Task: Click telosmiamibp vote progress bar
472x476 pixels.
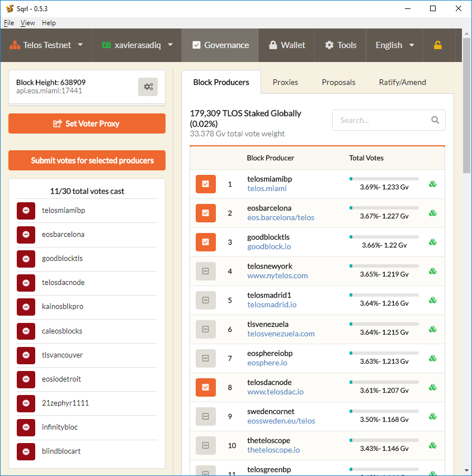Action: click(x=384, y=179)
